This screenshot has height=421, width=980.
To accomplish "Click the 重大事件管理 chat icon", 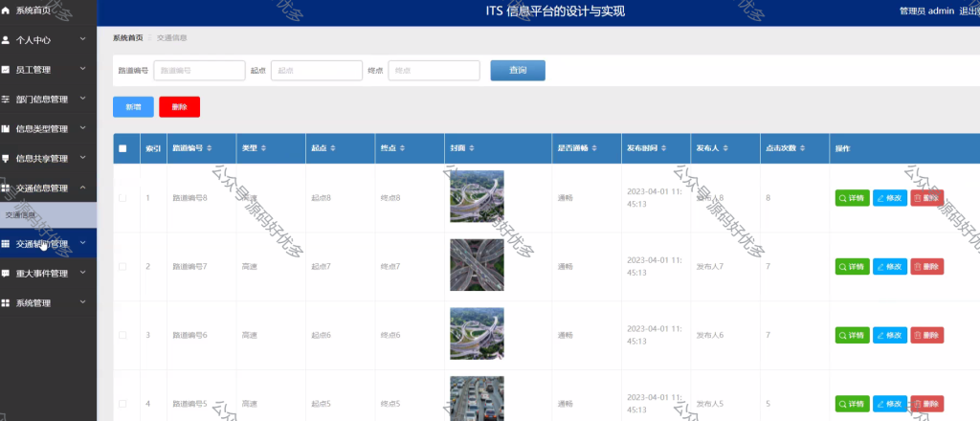I will click(x=6, y=274).
